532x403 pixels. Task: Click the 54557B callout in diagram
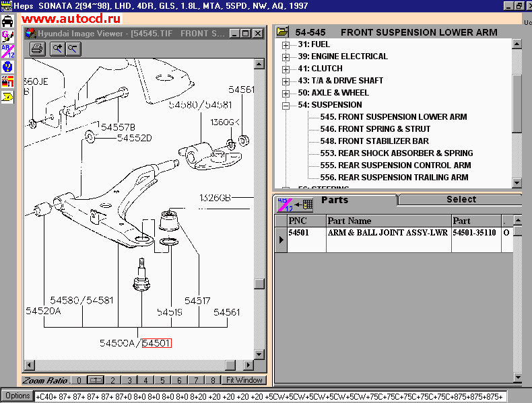pos(118,127)
